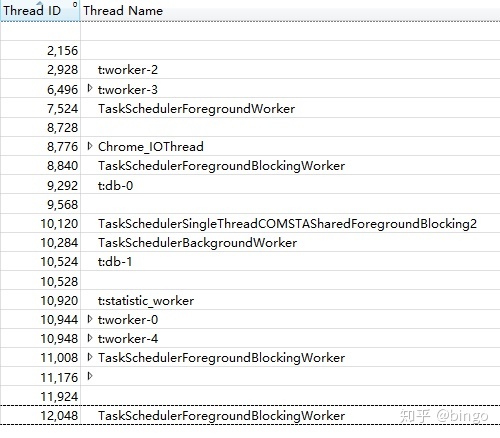
Task: Select thread ID 9,568
Action: [x=62, y=204]
